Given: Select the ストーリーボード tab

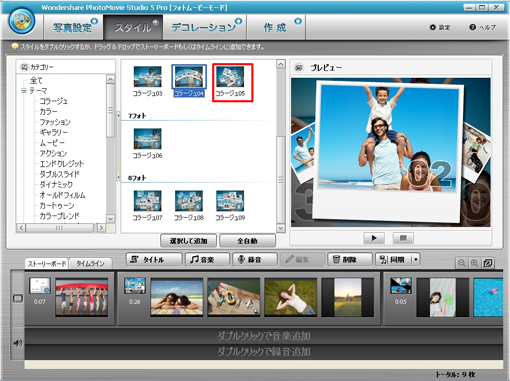Looking at the screenshot, I should (47, 264).
